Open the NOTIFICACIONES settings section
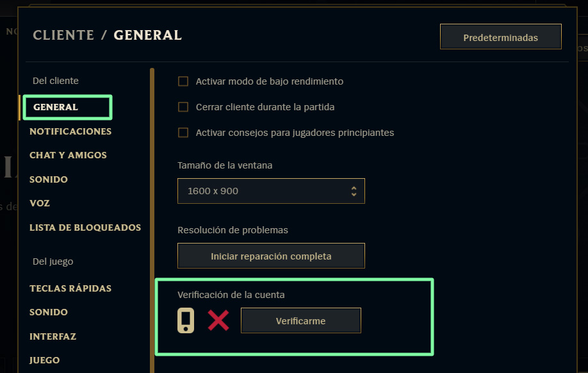This screenshot has width=588, height=373. pyautogui.click(x=70, y=131)
